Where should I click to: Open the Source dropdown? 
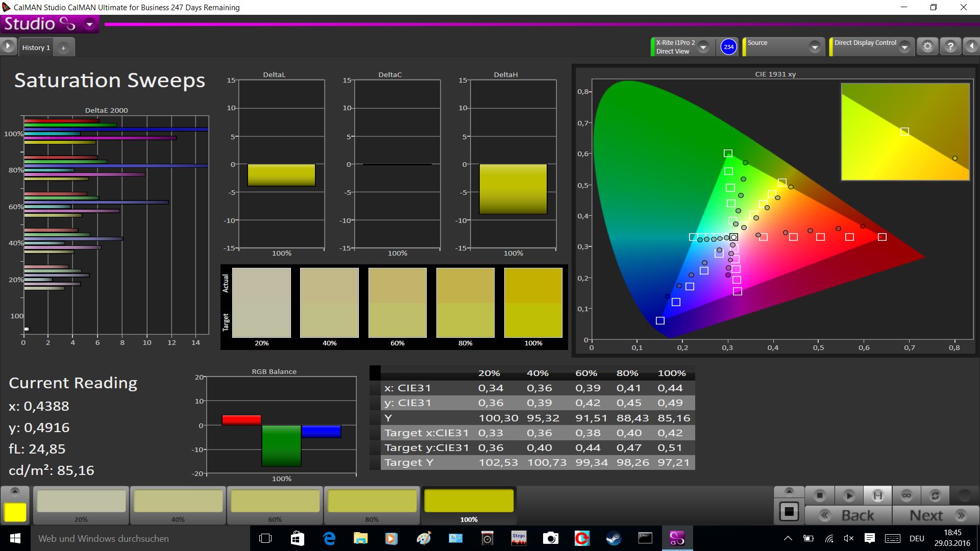(x=815, y=47)
